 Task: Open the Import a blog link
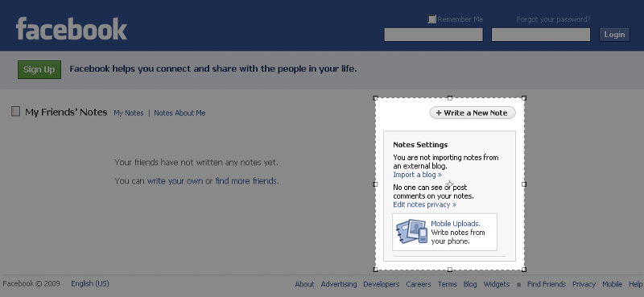(x=417, y=175)
